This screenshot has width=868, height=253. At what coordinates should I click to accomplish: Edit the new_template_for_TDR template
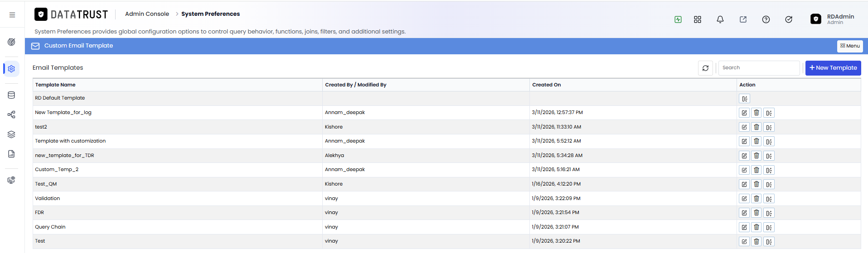(744, 156)
